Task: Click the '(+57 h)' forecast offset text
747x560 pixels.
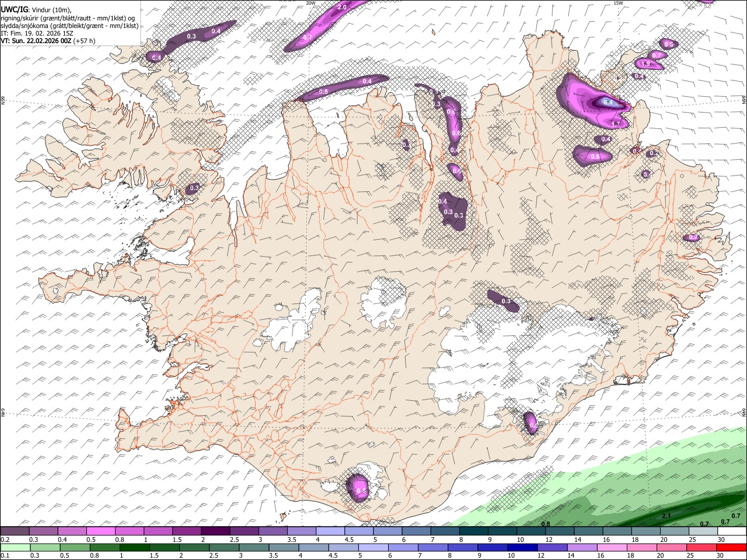Action: point(85,41)
